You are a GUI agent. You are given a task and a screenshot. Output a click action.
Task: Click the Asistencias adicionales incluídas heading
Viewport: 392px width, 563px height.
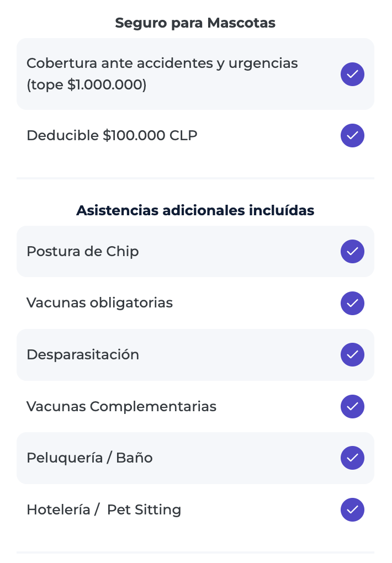[195, 210]
